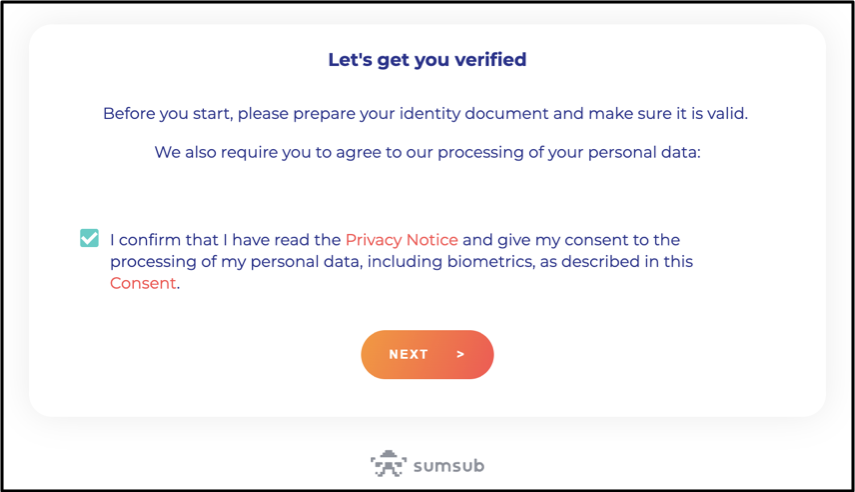Click the "Let's get you verified" heading
Image resolution: width=855 pixels, height=492 pixels.
(x=427, y=60)
